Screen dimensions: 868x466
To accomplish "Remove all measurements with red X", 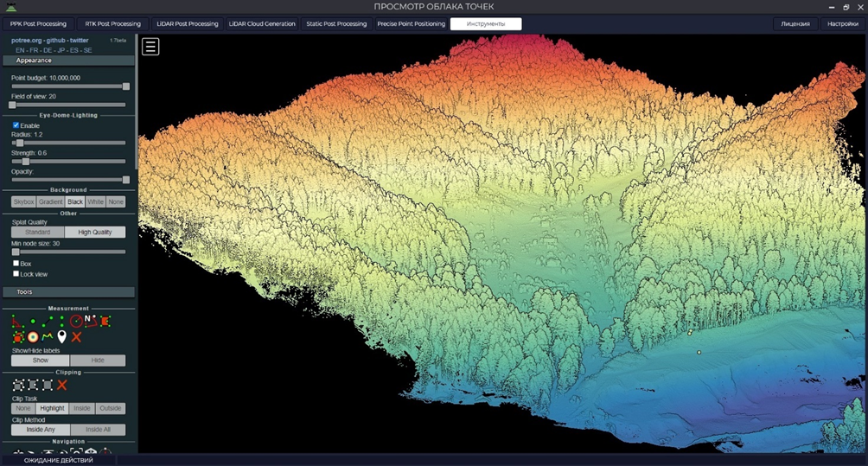I will 76,336.
